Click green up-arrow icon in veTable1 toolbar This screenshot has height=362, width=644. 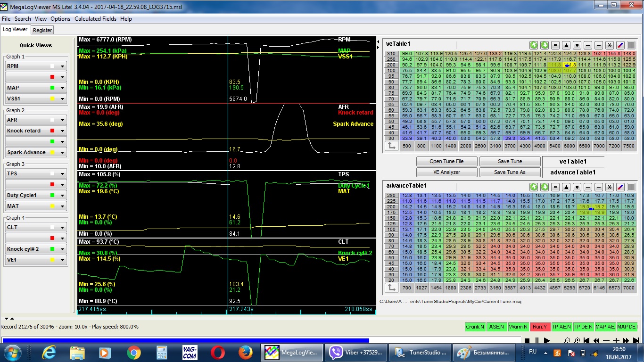point(534,45)
